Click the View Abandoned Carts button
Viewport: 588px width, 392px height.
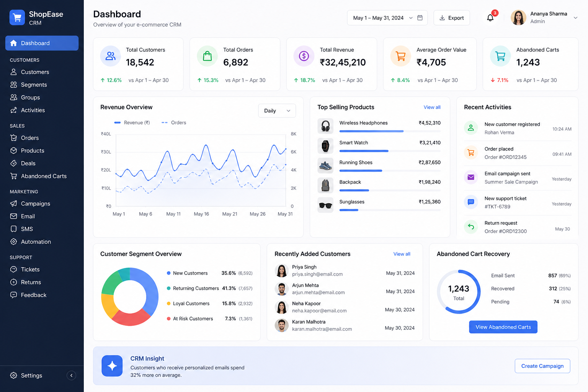pos(503,327)
